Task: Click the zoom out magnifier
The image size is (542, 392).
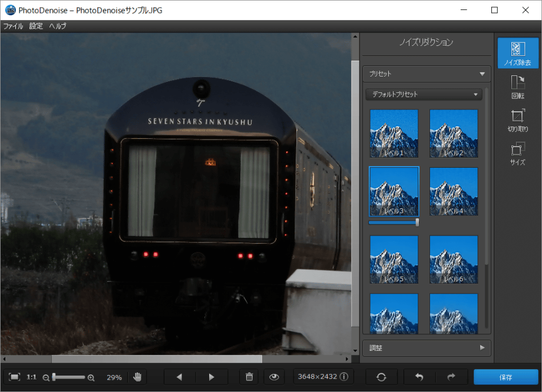Action: 45,377
